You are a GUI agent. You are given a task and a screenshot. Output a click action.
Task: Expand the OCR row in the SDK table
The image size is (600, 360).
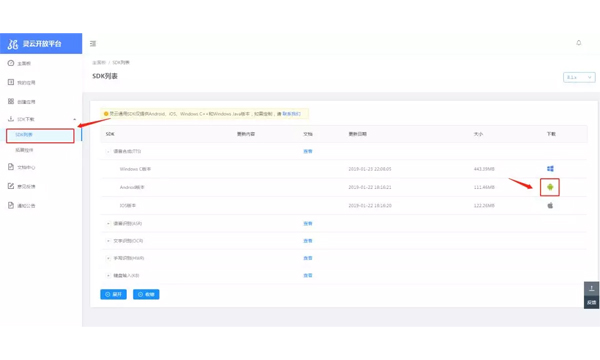pos(108,241)
